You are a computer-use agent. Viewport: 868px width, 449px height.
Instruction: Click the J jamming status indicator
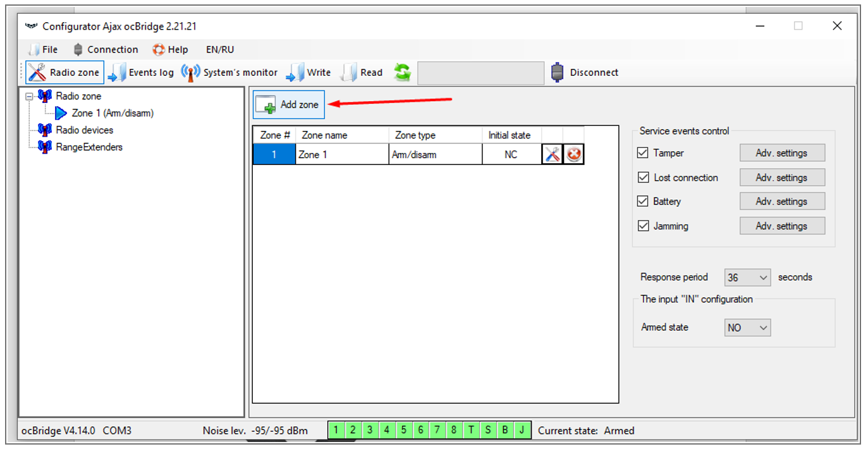click(x=522, y=431)
